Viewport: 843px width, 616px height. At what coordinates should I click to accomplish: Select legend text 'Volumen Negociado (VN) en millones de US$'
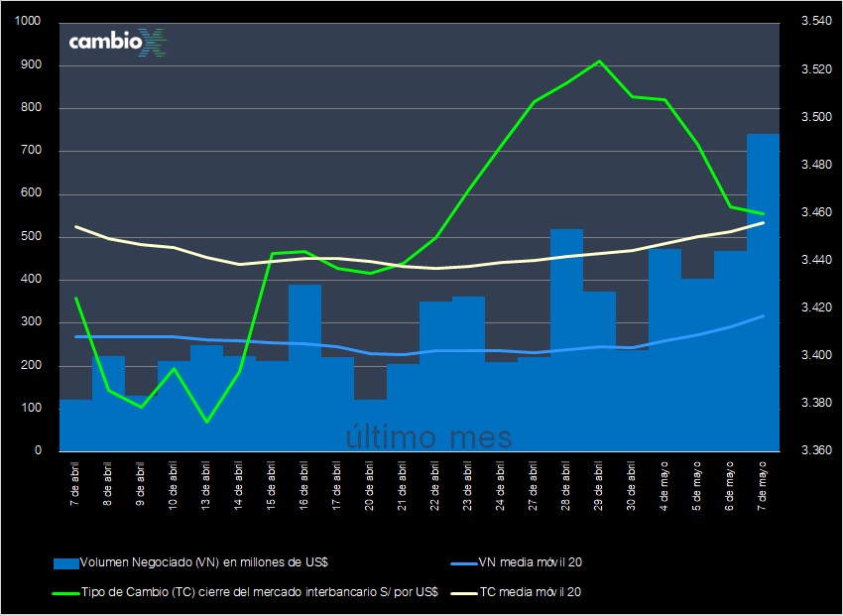203,562
